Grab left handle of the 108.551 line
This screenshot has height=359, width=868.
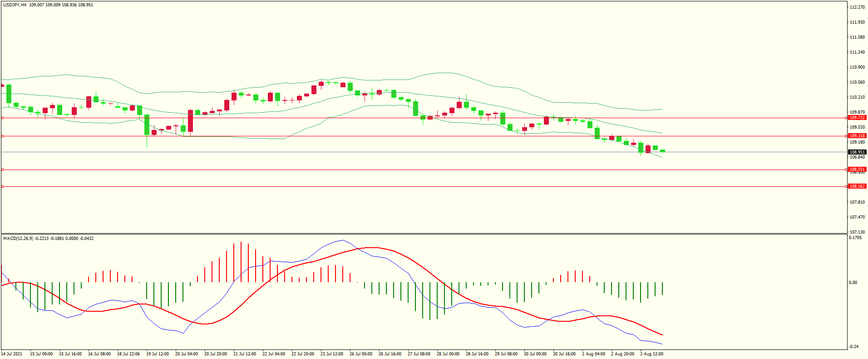2,170
